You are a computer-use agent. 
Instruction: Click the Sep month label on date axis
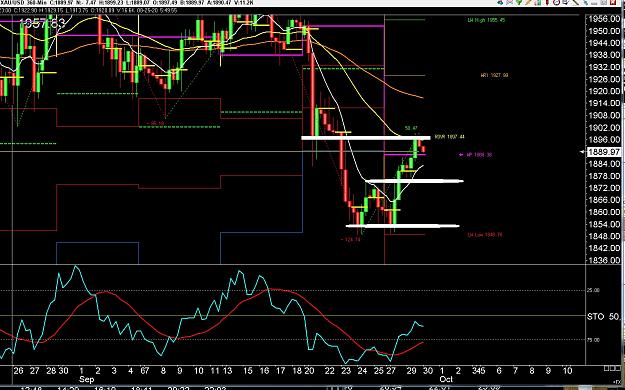(x=86, y=379)
